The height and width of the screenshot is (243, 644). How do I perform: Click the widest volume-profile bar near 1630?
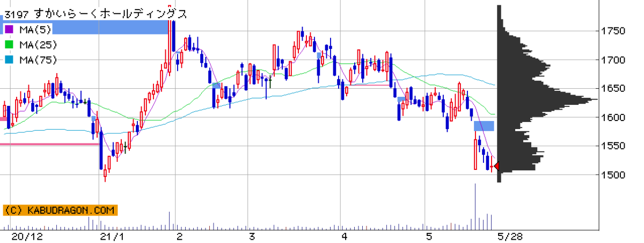pos(548,99)
